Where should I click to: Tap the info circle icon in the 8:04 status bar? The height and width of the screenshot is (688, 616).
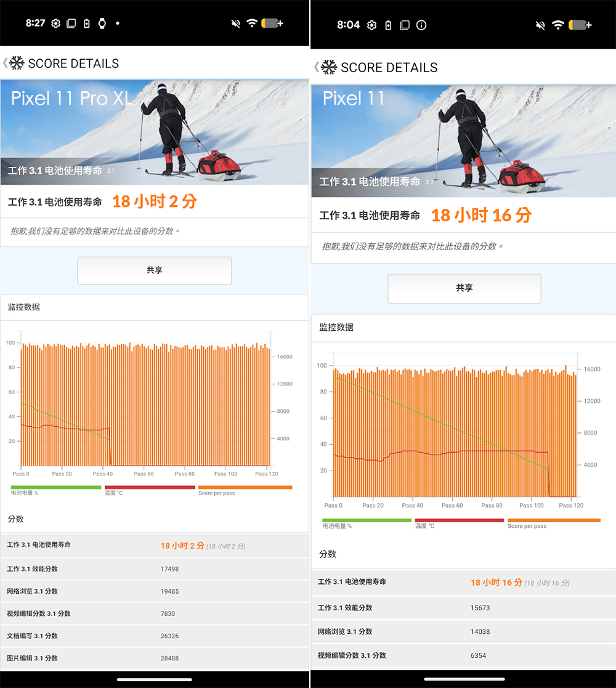[x=421, y=25]
